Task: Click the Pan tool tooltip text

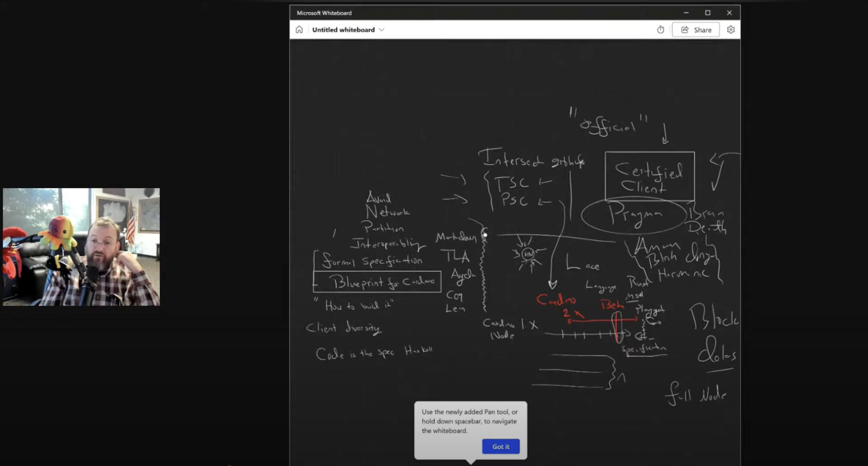Action: click(x=470, y=421)
